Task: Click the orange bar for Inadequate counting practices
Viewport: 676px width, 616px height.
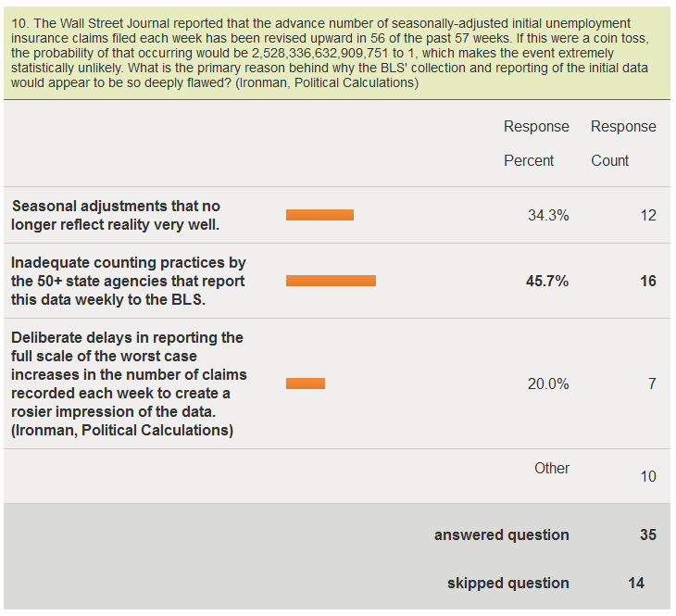Action: click(x=331, y=281)
